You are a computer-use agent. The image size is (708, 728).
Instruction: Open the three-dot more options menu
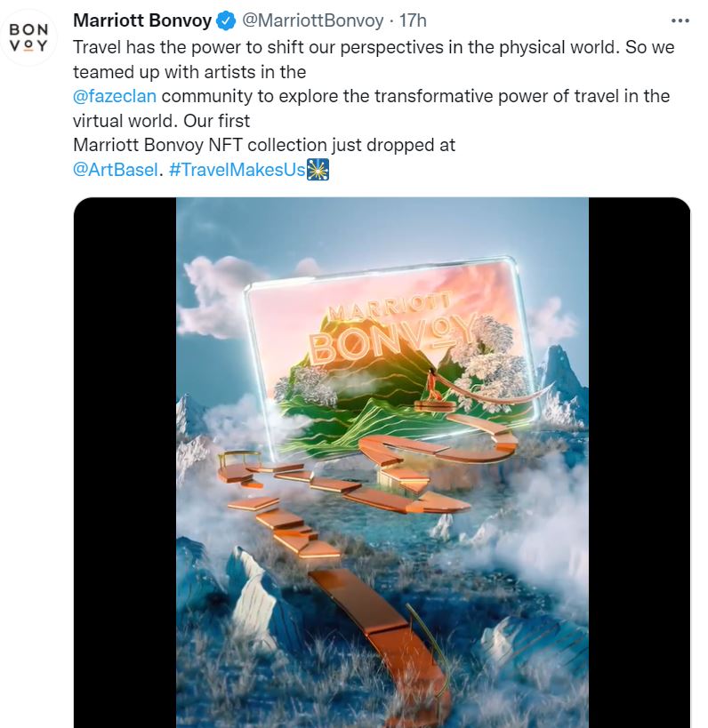[680, 20]
